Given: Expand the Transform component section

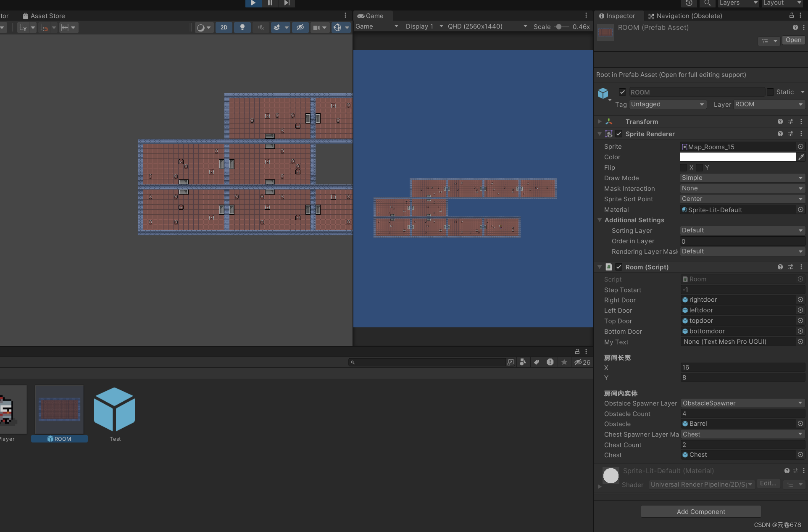Looking at the screenshot, I should pos(599,121).
